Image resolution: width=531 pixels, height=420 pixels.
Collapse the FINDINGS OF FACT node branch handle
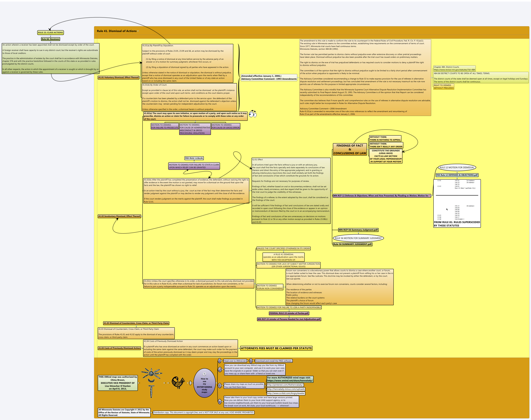pyautogui.click(x=368, y=149)
